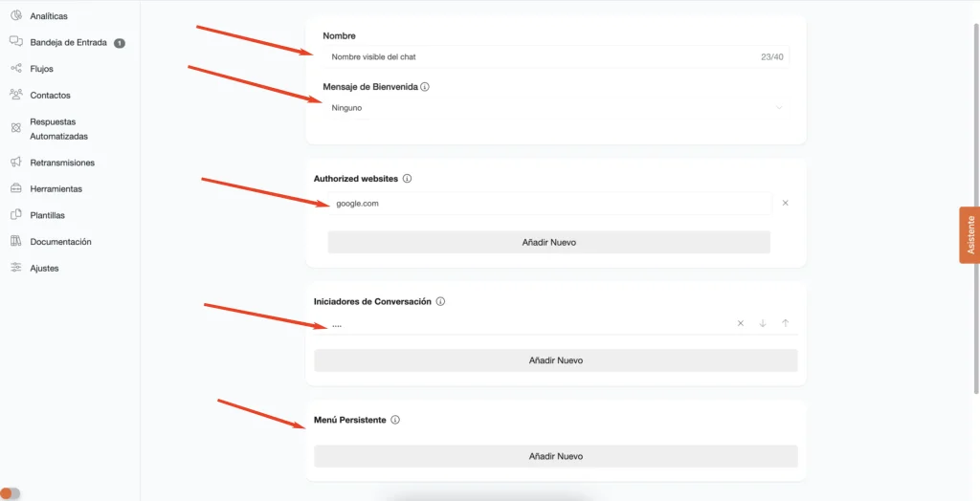Click Añadir Nuevo under Menú Persistente
This screenshot has width=980, height=501.
pyautogui.click(x=556, y=456)
